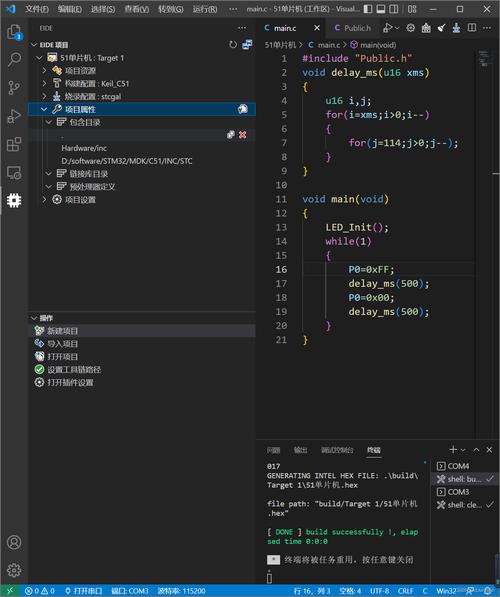Open the Search view in activity bar
This screenshot has width=500, height=597.
14,59
